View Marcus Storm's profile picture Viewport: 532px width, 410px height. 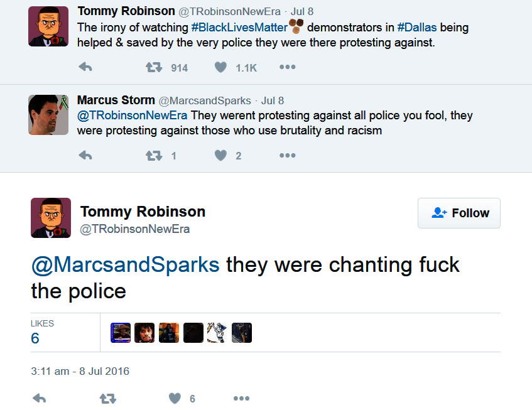pyautogui.click(x=48, y=114)
